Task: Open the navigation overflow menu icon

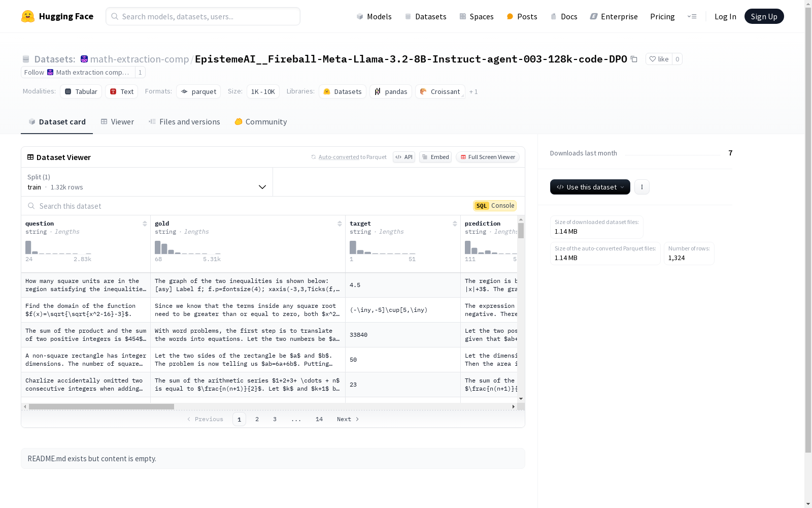Action: coord(692,16)
